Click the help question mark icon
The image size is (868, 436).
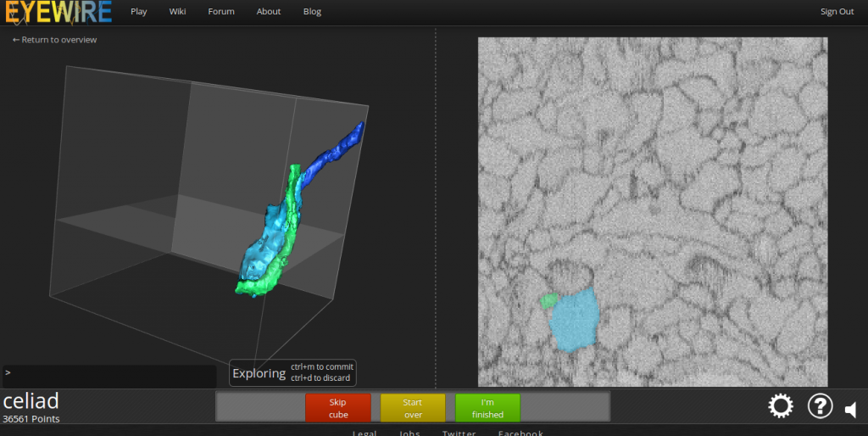(820, 406)
